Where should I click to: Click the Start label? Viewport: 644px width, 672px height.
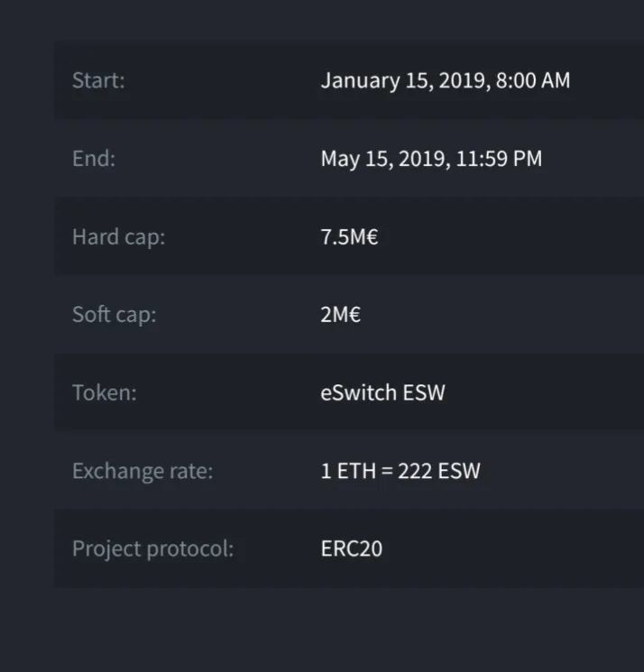98,80
